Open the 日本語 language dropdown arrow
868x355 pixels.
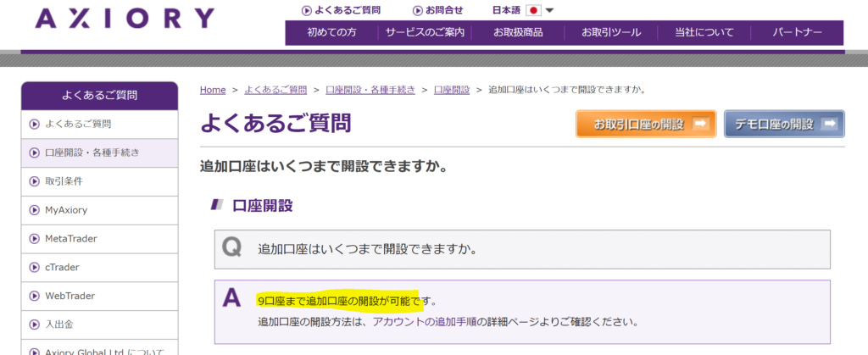(549, 10)
